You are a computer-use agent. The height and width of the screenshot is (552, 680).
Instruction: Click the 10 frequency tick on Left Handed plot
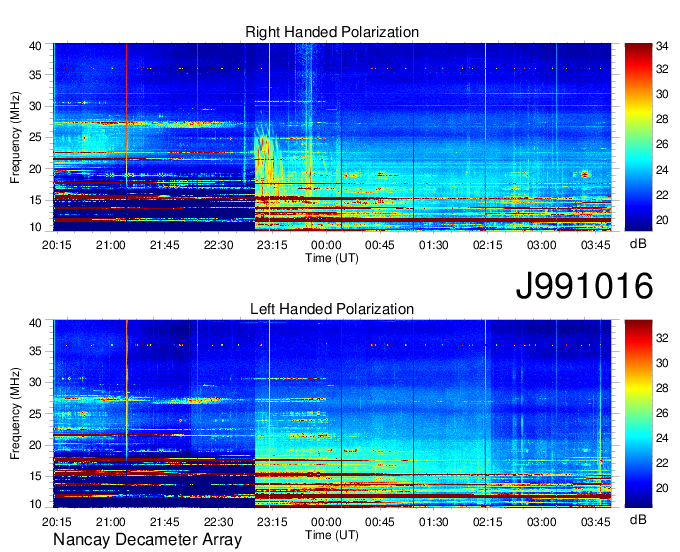[x=35, y=504]
